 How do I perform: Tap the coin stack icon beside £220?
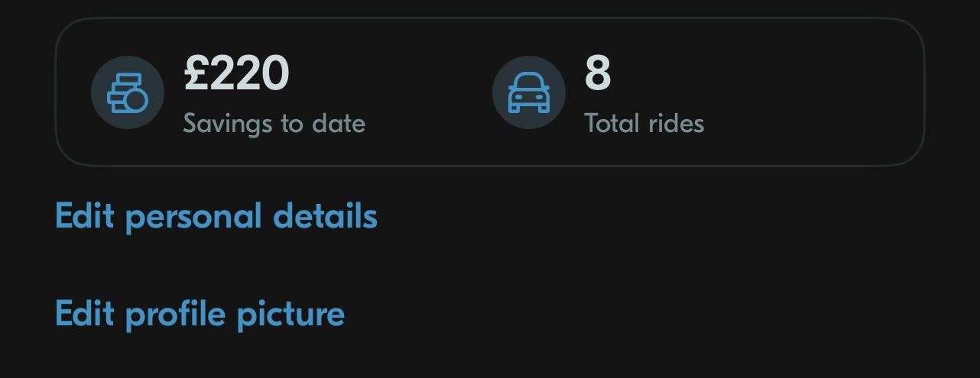click(x=127, y=92)
